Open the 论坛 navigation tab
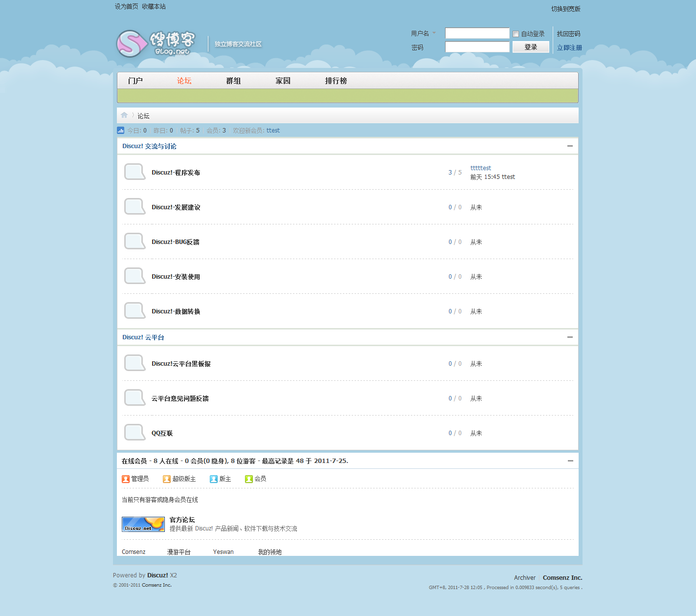This screenshot has width=696, height=616. point(184,81)
